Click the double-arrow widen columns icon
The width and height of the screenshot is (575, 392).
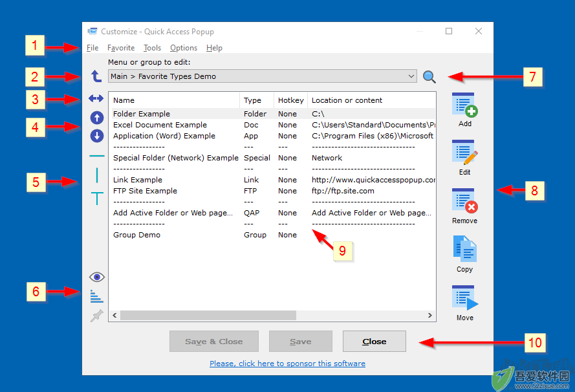click(96, 98)
